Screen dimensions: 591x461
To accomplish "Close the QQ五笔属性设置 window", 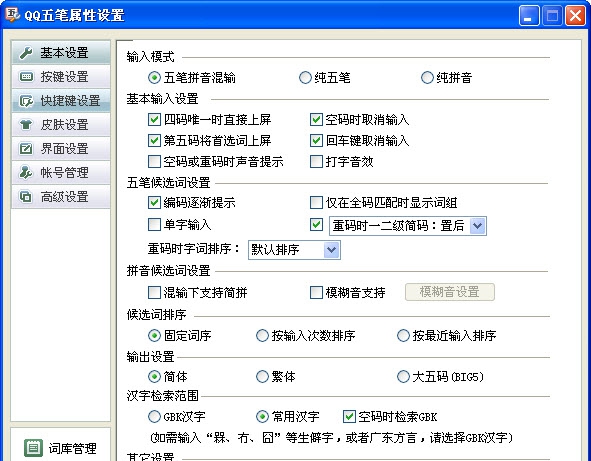I will [576, 16].
